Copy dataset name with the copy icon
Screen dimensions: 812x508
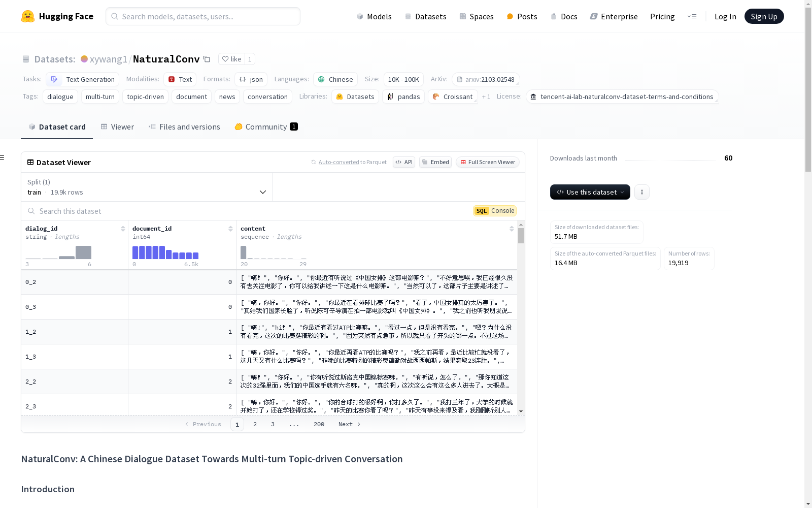click(207, 59)
